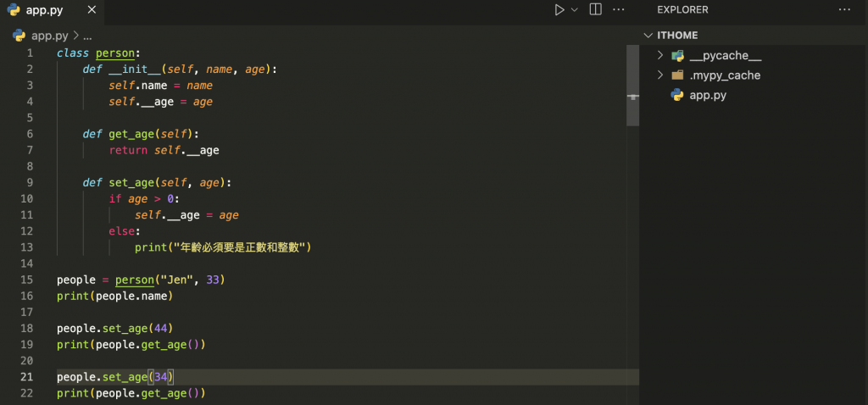The height and width of the screenshot is (405, 868).
Task: Select the __pycache__ folder icon
Action: [677, 55]
